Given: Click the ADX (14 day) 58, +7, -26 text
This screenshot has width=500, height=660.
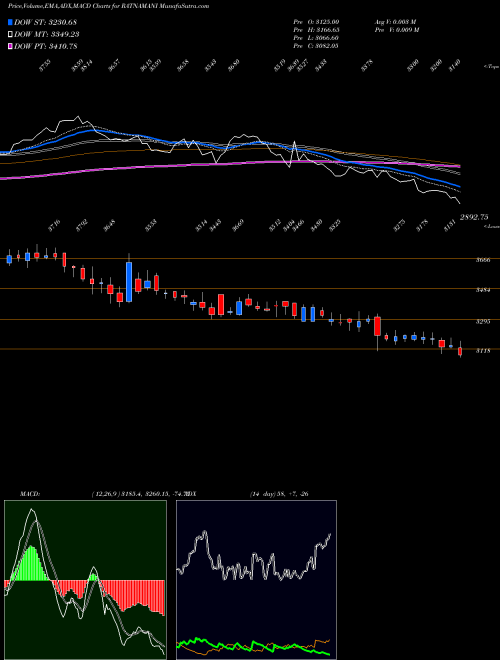Looking at the screenshot, I should [x=279, y=494].
